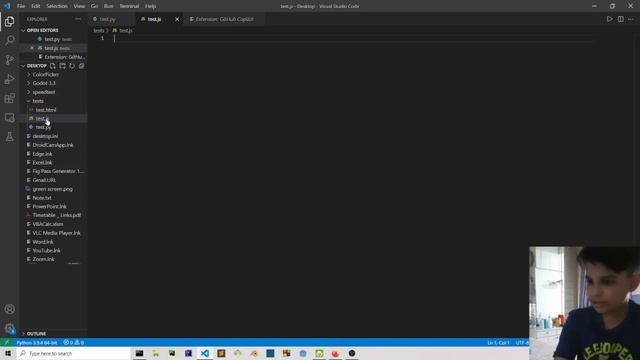Open the Manage gear icon
The height and width of the screenshot is (360, 640).
click(x=9, y=328)
